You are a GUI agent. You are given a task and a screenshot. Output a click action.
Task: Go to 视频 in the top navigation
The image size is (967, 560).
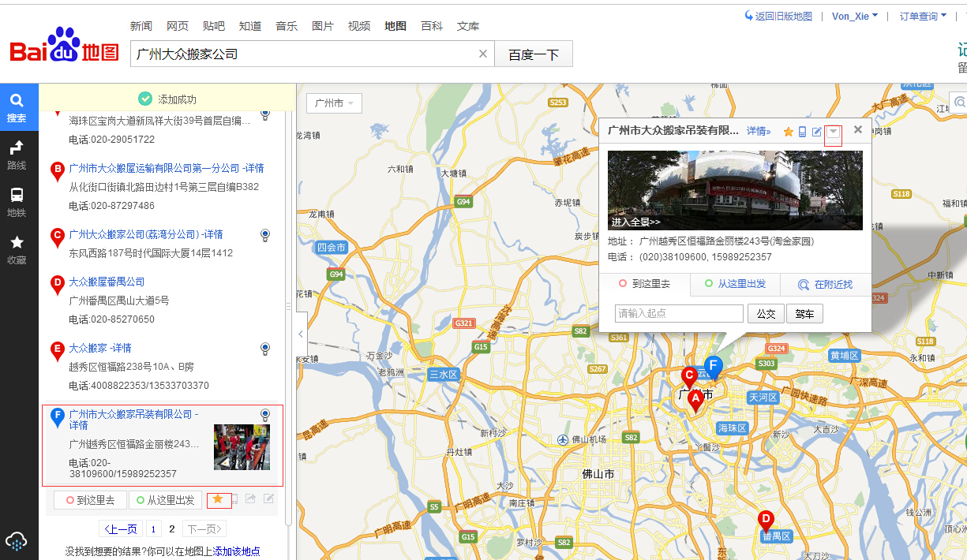tap(359, 26)
